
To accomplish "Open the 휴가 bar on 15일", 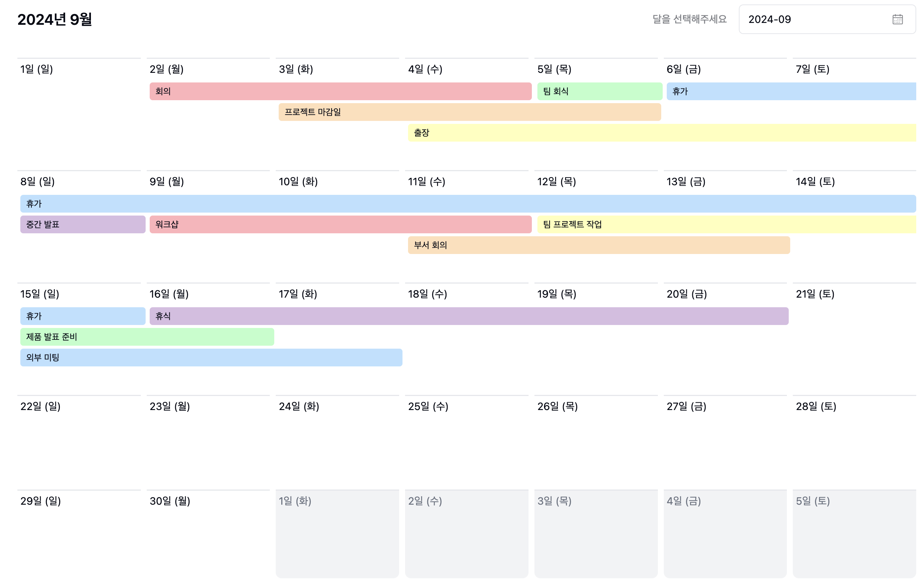I will pos(83,316).
